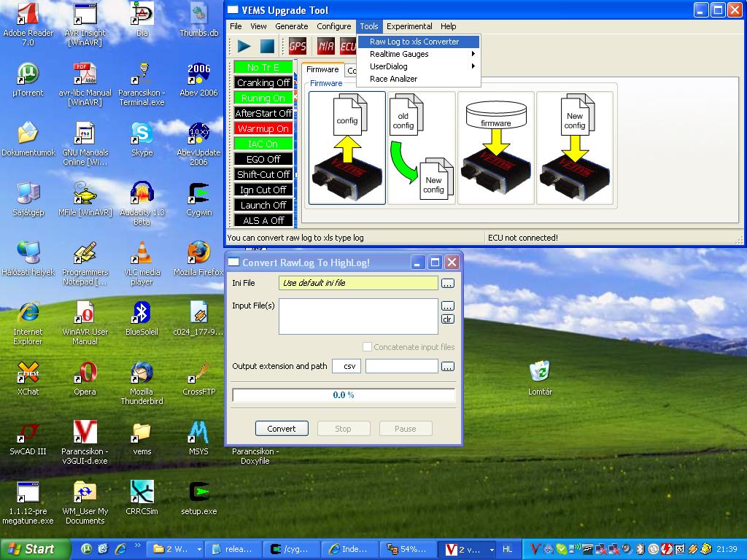Clear input files with clr button
747x560 pixels.
(x=448, y=319)
